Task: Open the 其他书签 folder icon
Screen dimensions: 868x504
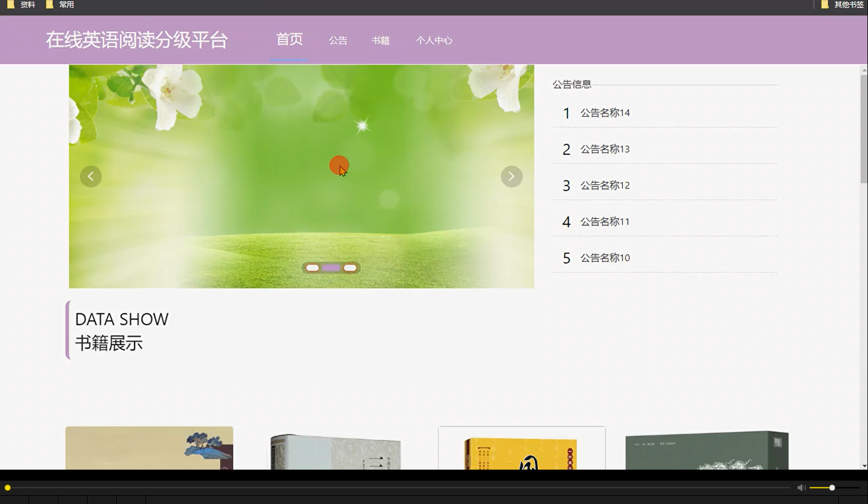Action: (824, 5)
